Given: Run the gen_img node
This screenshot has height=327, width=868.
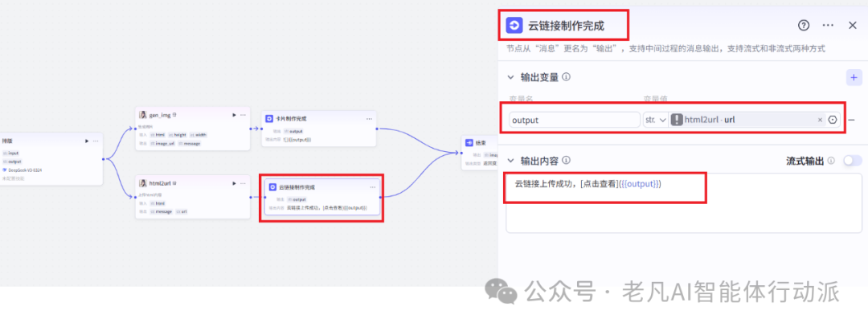Looking at the screenshot, I should coord(234,115).
